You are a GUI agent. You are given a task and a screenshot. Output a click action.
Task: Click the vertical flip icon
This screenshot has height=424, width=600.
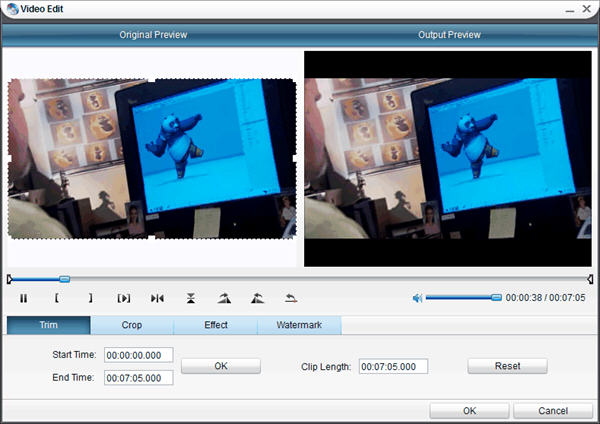[x=191, y=298]
